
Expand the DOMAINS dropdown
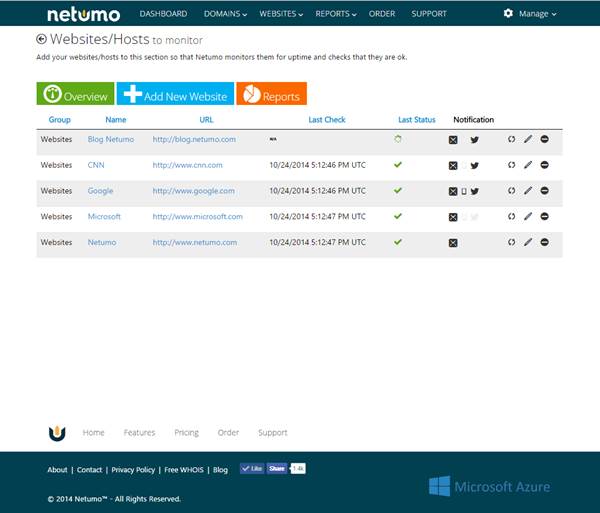pyautogui.click(x=225, y=14)
